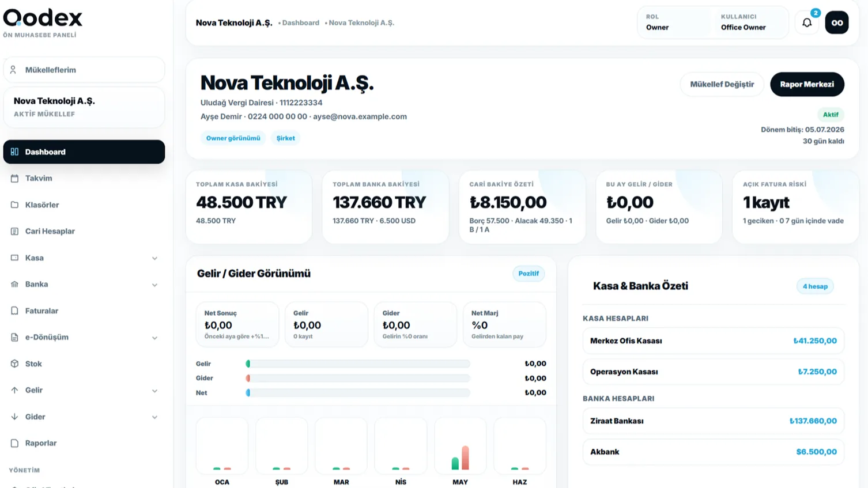Click the OCA monthly chart column
The width and height of the screenshot is (868, 488).
click(222, 452)
